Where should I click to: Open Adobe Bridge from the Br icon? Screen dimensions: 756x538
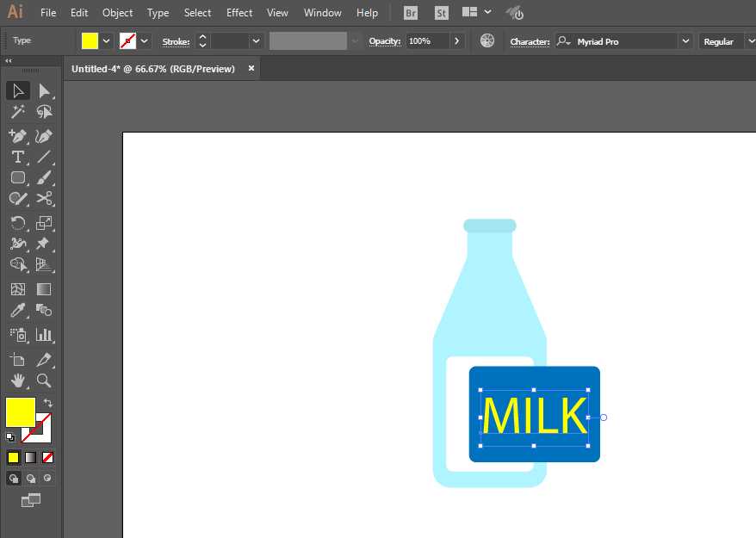(411, 13)
